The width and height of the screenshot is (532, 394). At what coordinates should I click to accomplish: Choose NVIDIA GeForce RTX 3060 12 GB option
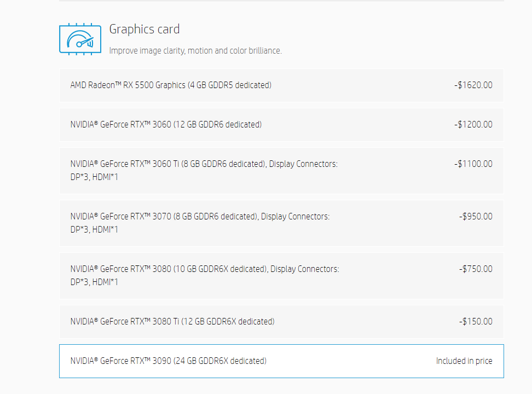[x=281, y=125]
